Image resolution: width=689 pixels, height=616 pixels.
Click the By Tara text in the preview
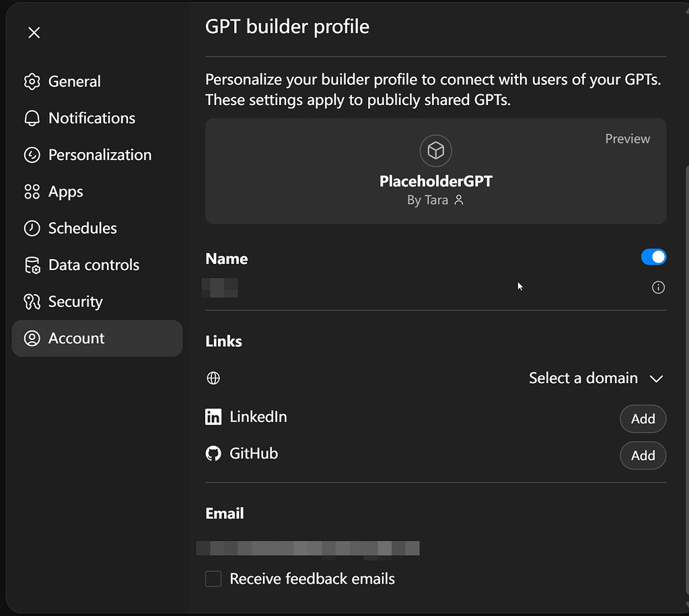(427, 200)
